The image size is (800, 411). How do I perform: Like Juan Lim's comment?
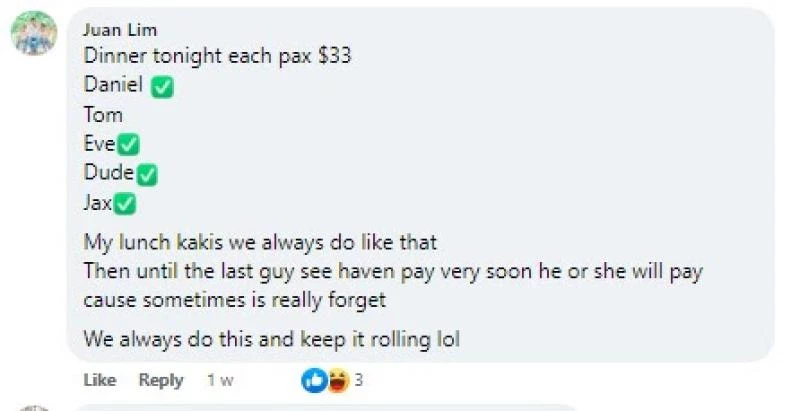100,380
